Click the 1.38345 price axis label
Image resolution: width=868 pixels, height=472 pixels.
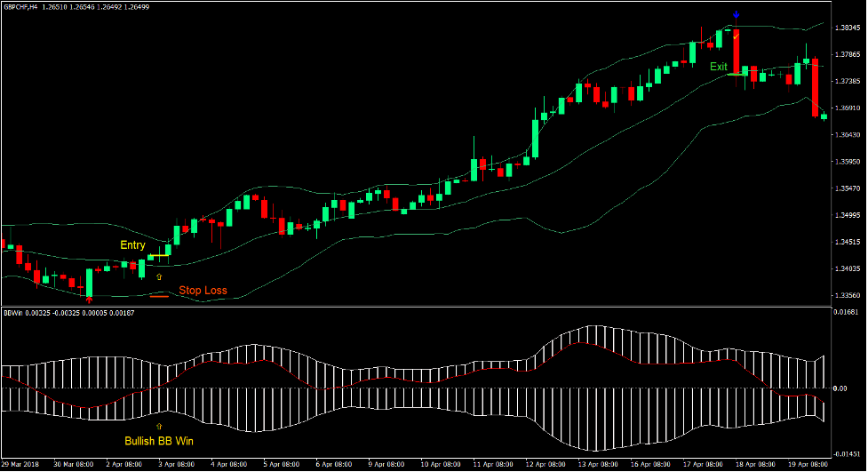848,28
